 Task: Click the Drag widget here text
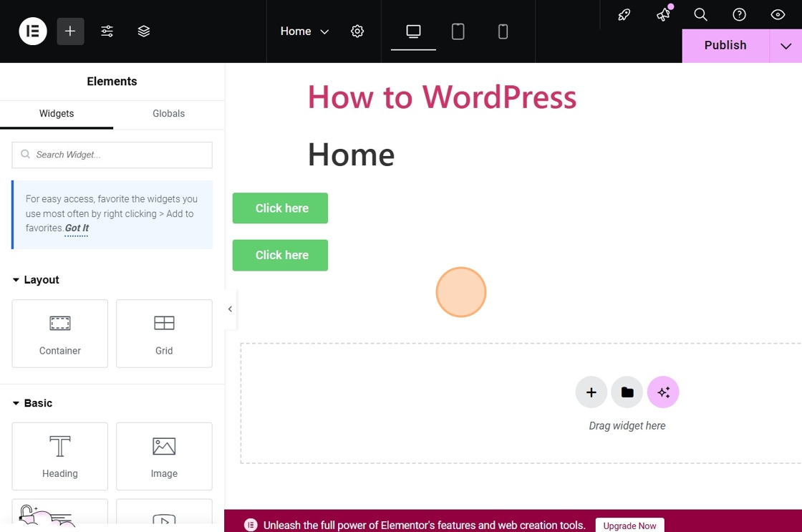click(627, 425)
